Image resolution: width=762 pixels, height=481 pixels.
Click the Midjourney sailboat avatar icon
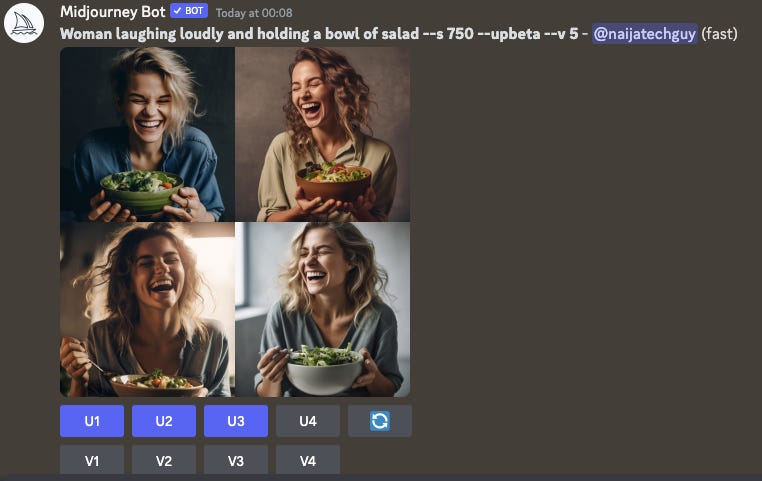click(24, 23)
